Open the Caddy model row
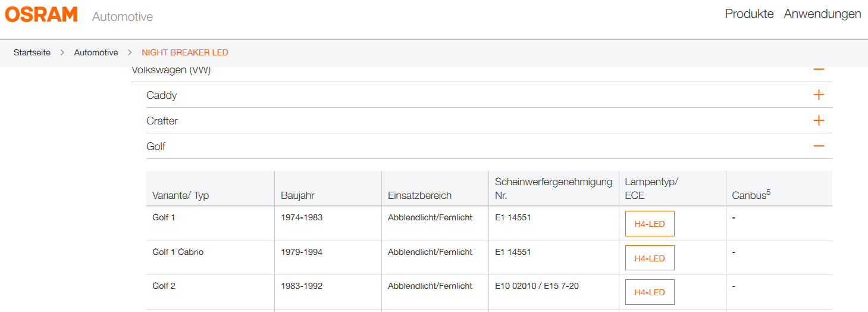The height and width of the screenshot is (312, 868). [x=162, y=95]
